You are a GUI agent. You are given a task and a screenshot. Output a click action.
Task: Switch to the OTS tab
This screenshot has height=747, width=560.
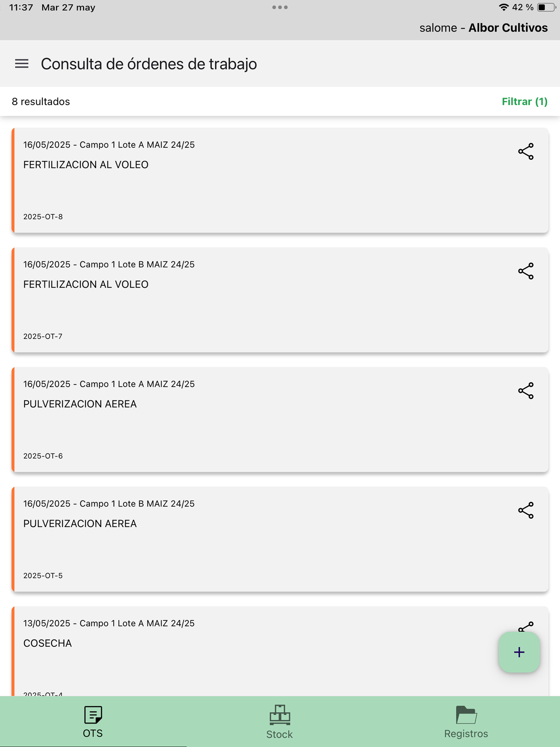click(93, 722)
